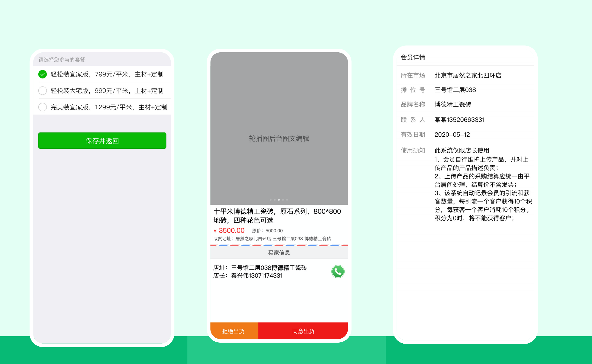Click the 北京市居然之家北四环店 market value
Viewport: 592px width, 364px height.
pos(468,75)
